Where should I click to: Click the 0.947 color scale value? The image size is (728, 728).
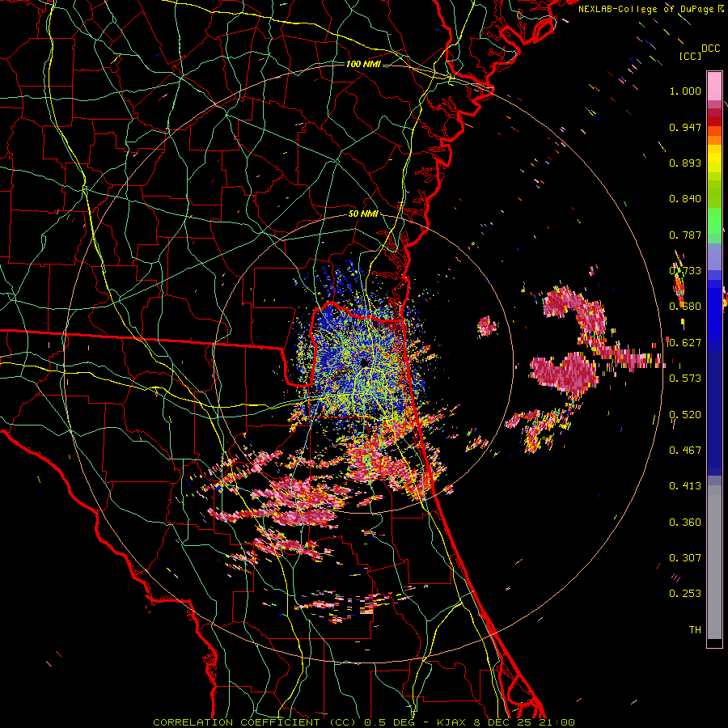[x=685, y=127]
